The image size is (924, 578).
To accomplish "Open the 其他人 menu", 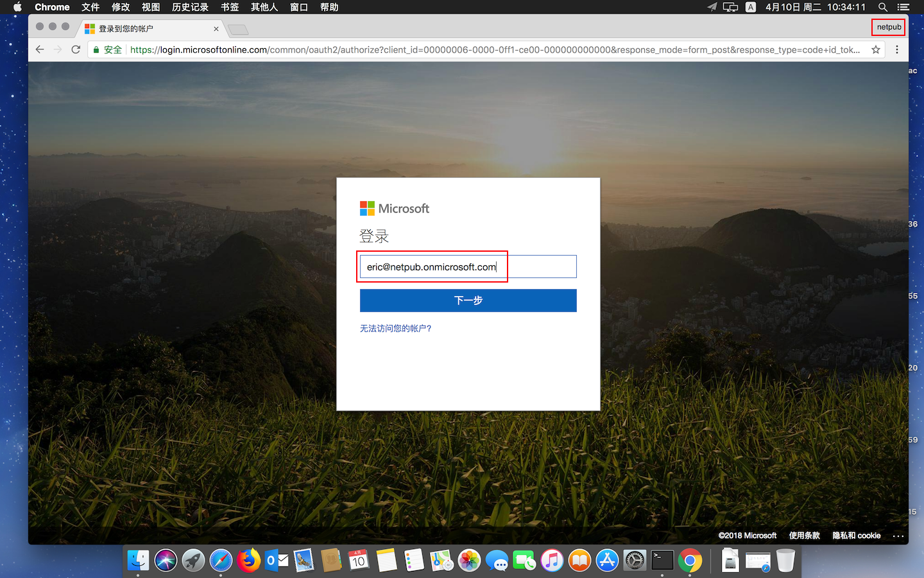I will click(x=264, y=7).
